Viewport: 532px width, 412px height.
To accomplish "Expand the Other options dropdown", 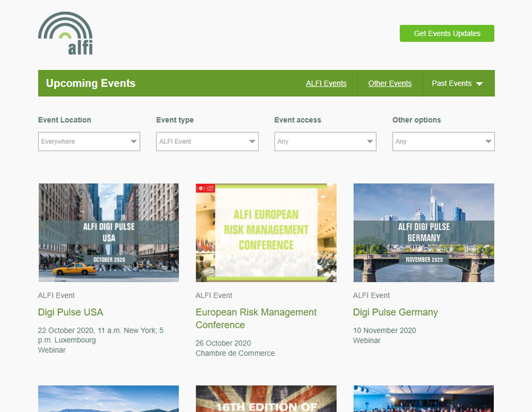I will pos(443,141).
